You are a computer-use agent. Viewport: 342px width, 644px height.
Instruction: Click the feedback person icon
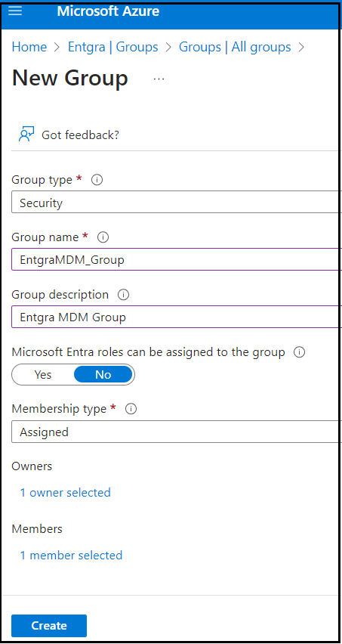[x=26, y=134]
